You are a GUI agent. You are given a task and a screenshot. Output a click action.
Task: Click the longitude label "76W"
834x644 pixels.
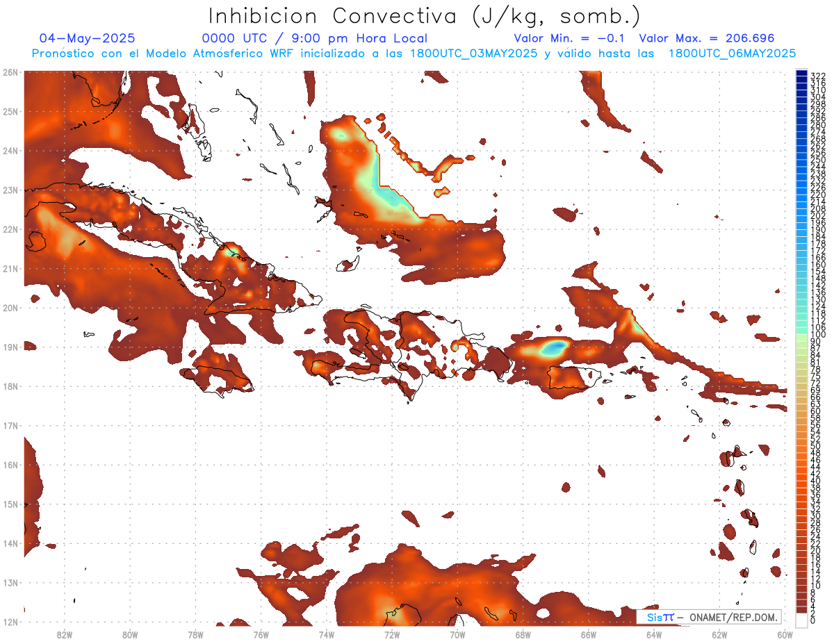(261, 634)
